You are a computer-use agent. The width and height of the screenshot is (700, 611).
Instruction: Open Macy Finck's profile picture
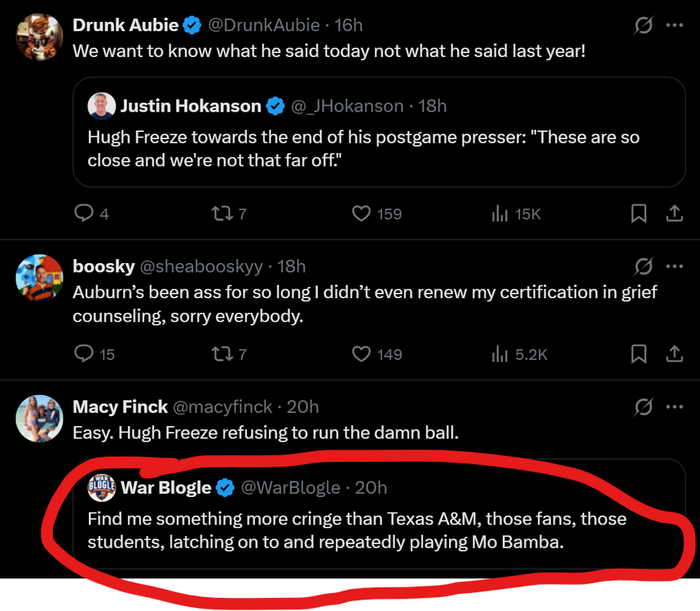[x=39, y=418]
